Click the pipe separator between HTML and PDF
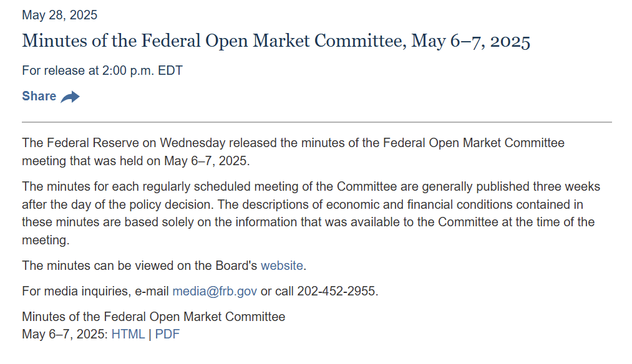This screenshot has width=632, height=364. 150,334
